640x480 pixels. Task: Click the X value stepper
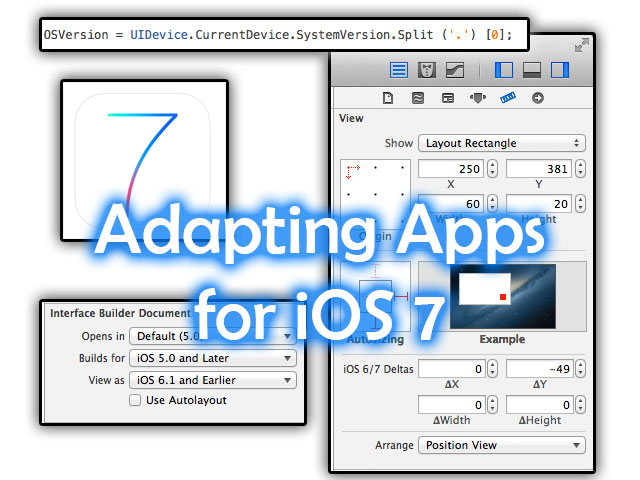493,169
